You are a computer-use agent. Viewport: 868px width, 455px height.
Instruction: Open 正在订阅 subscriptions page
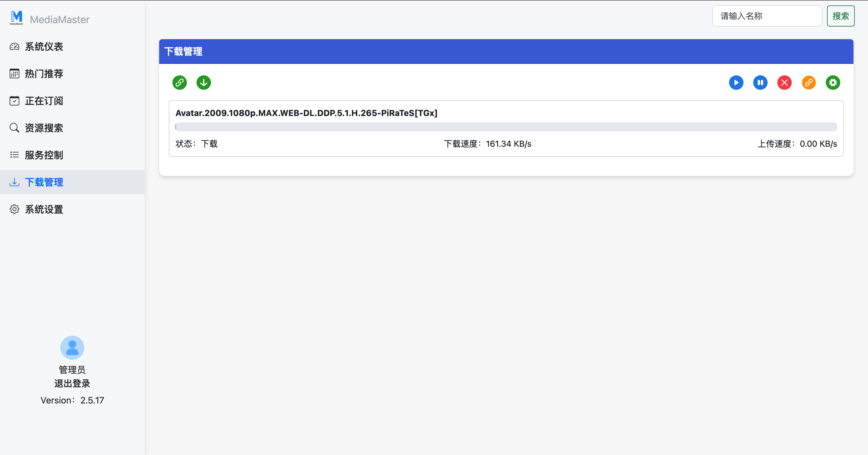coord(44,101)
